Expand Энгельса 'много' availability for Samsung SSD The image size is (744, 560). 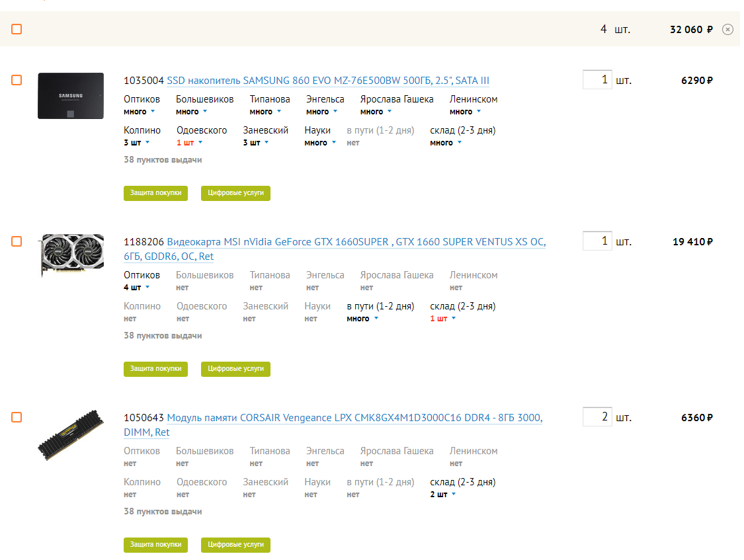click(x=321, y=112)
